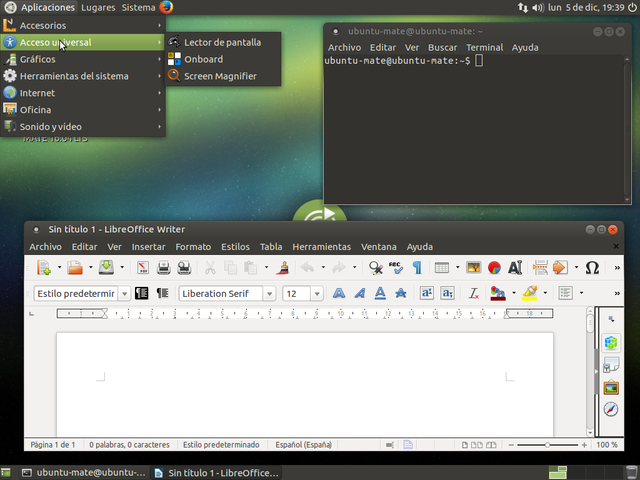Click Español (España) language in status bar
The width and height of the screenshot is (640, 480).
(x=303, y=445)
